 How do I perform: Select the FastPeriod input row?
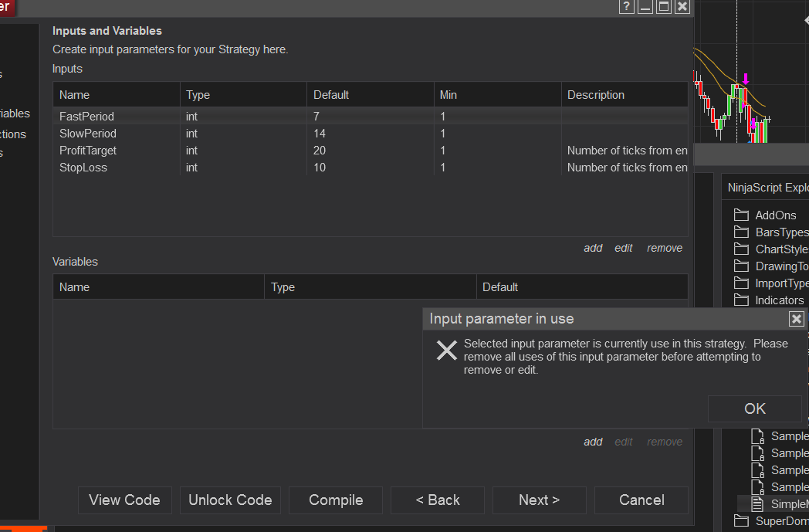pyautogui.click(x=86, y=117)
